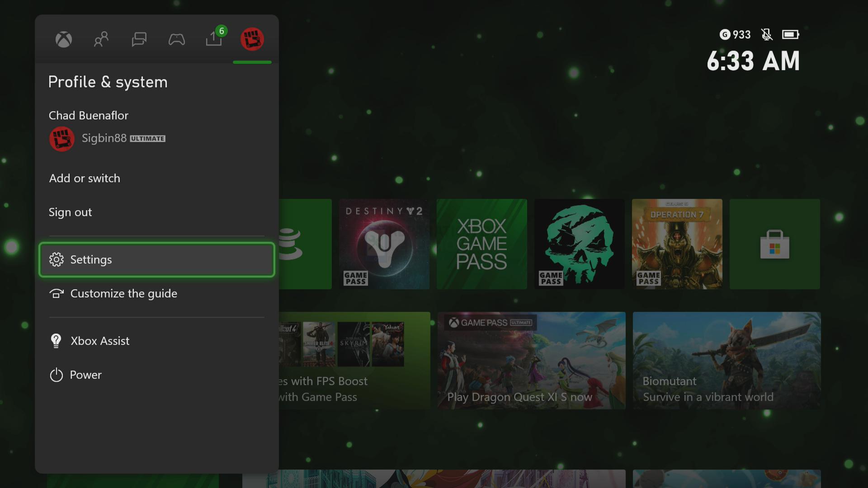Open the Friends & community icon
868x488 pixels.
click(x=101, y=39)
